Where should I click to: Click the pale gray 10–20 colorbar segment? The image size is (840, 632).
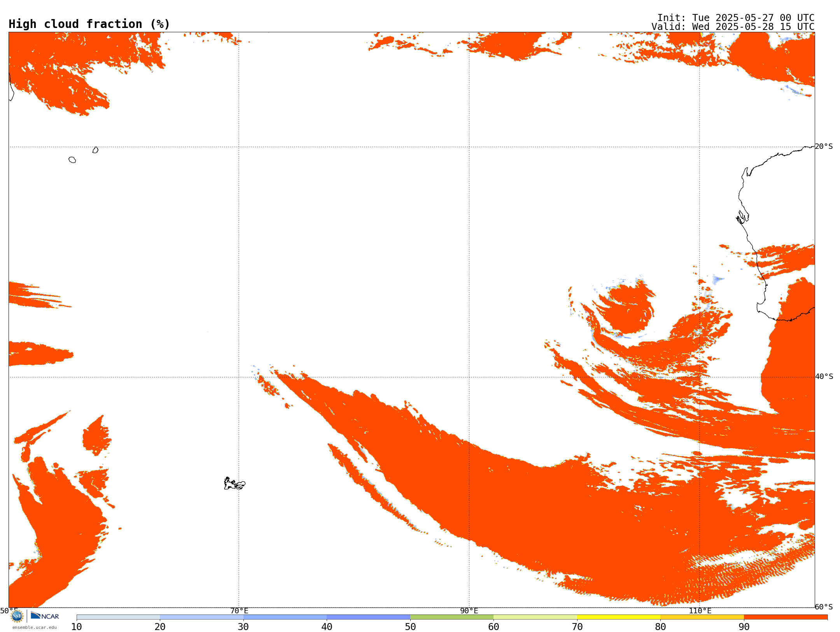[x=118, y=617]
